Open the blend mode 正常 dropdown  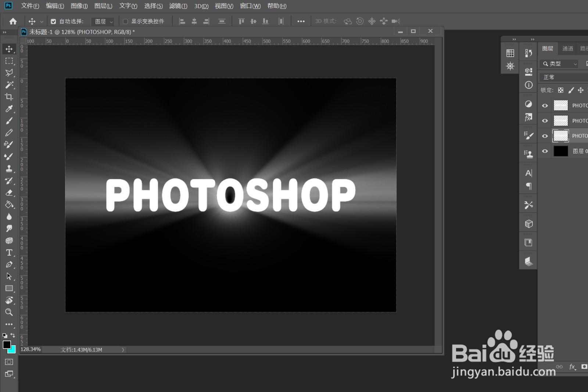point(564,77)
